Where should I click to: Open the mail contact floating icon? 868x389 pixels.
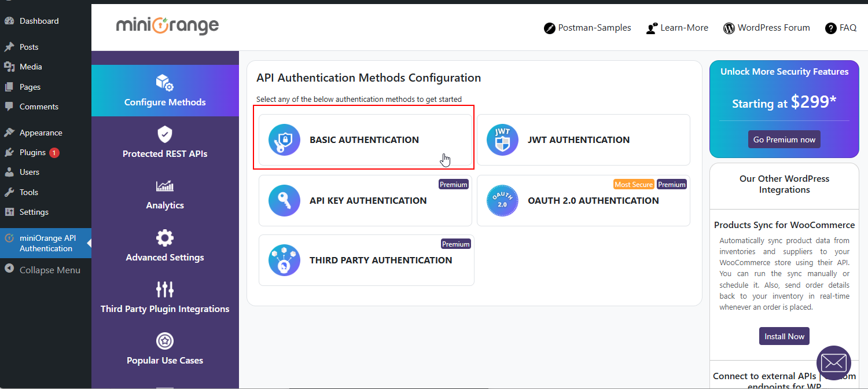tap(833, 363)
